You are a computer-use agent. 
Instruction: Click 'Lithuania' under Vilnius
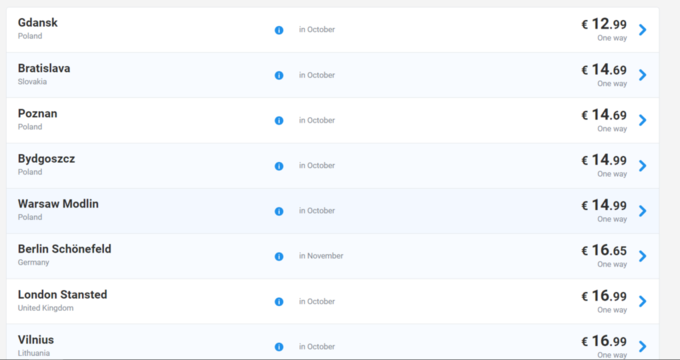coord(34,353)
